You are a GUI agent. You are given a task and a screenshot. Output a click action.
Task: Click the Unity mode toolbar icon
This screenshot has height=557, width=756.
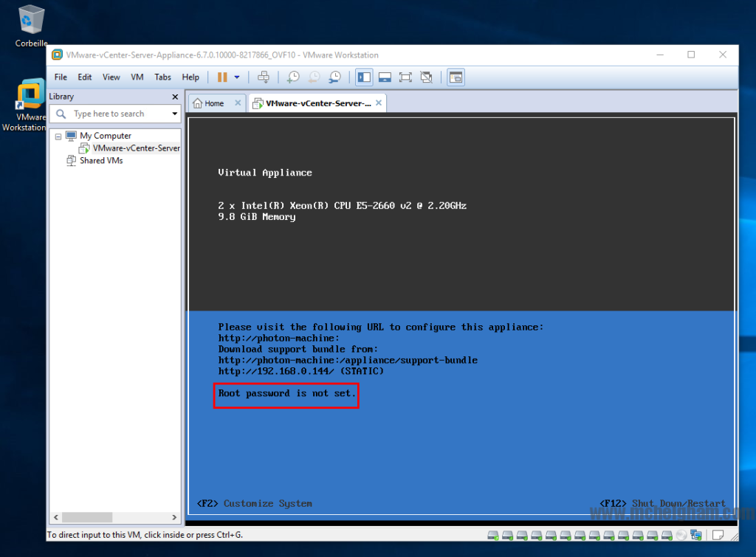point(426,77)
